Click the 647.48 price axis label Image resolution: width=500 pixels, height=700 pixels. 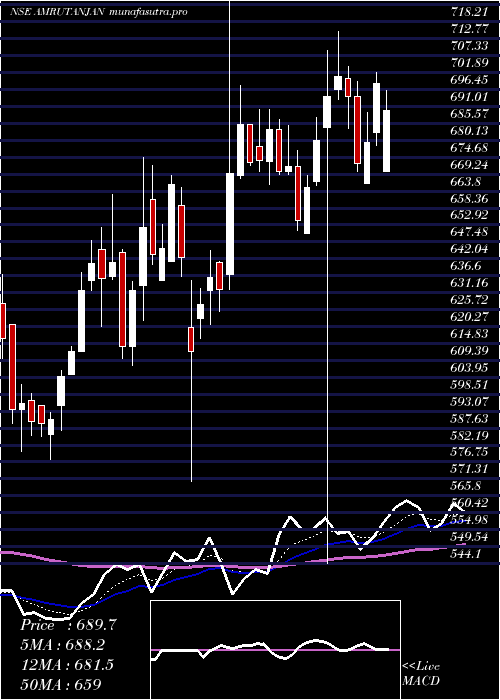(x=470, y=232)
